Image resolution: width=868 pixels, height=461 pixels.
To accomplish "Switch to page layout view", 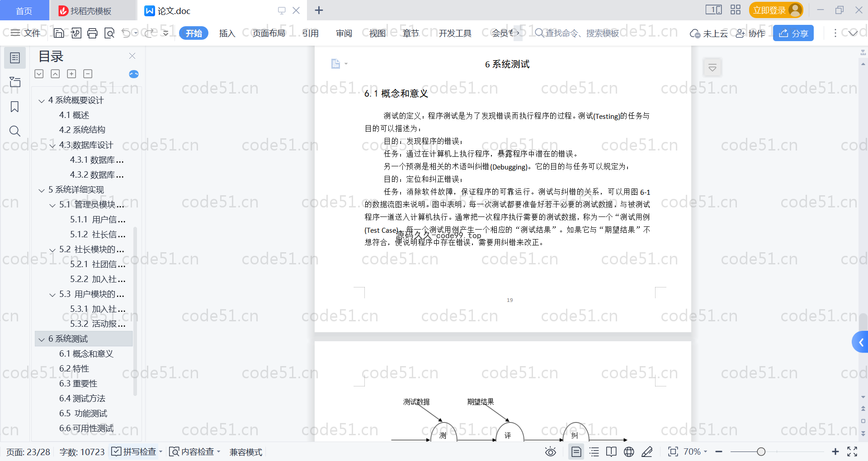I will (x=576, y=452).
